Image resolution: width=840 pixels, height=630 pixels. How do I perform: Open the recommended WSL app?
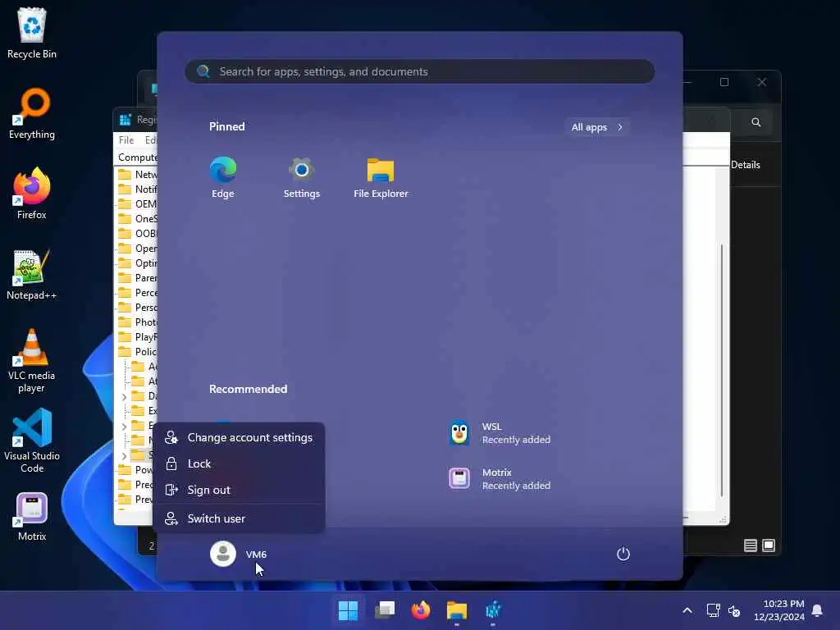[x=500, y=433]
